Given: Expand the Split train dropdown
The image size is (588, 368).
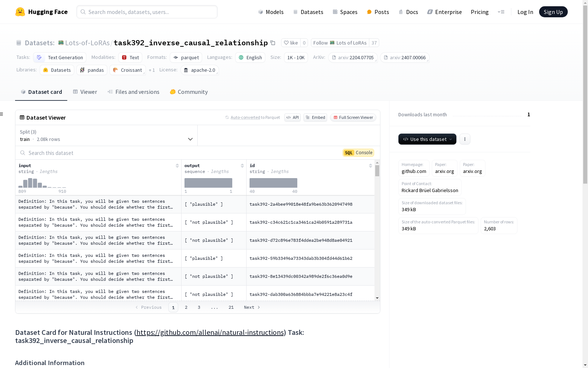Looking at the screenshot, I should click(107, 135).
